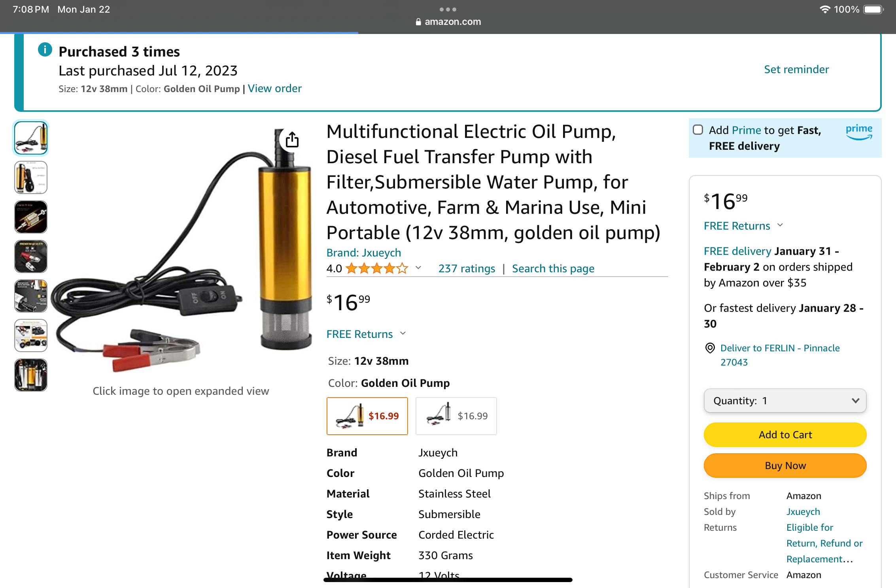Open the three-dot multitasking menu at top

[x=448, y=9]
